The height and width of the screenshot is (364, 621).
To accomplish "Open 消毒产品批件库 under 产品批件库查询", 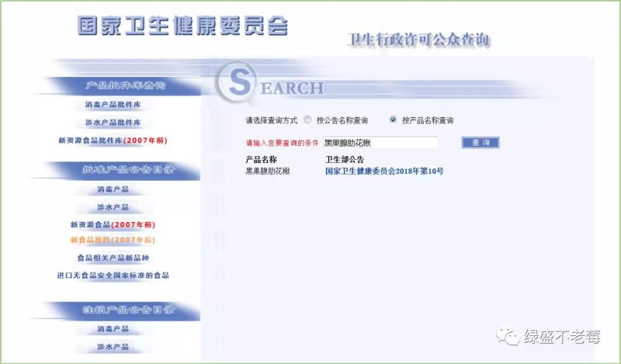I will tap(113, 105).
